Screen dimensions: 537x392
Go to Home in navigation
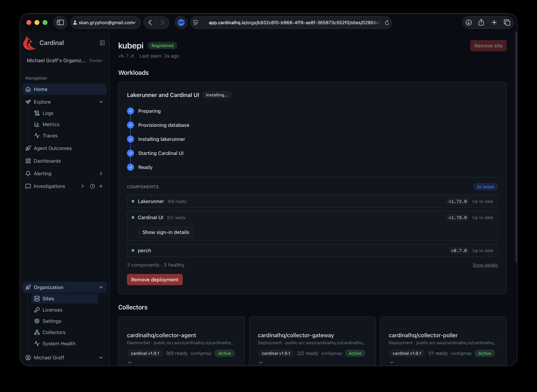tap(64, 89)
